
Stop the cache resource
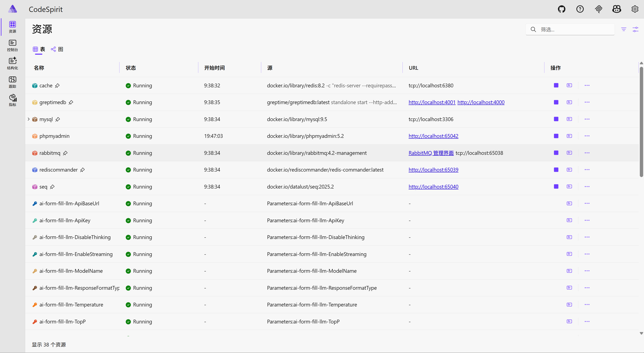click(x=556, y=85)
